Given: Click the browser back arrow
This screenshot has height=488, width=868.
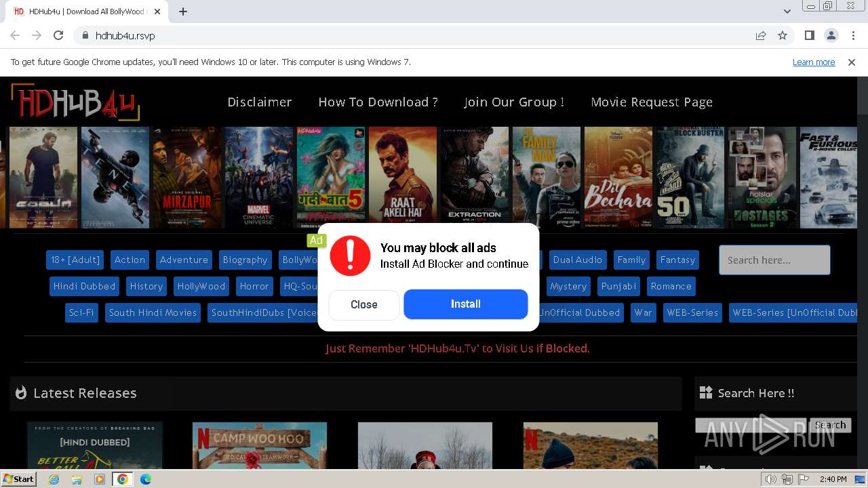Looking at the screenshot, I should [15, 35].
